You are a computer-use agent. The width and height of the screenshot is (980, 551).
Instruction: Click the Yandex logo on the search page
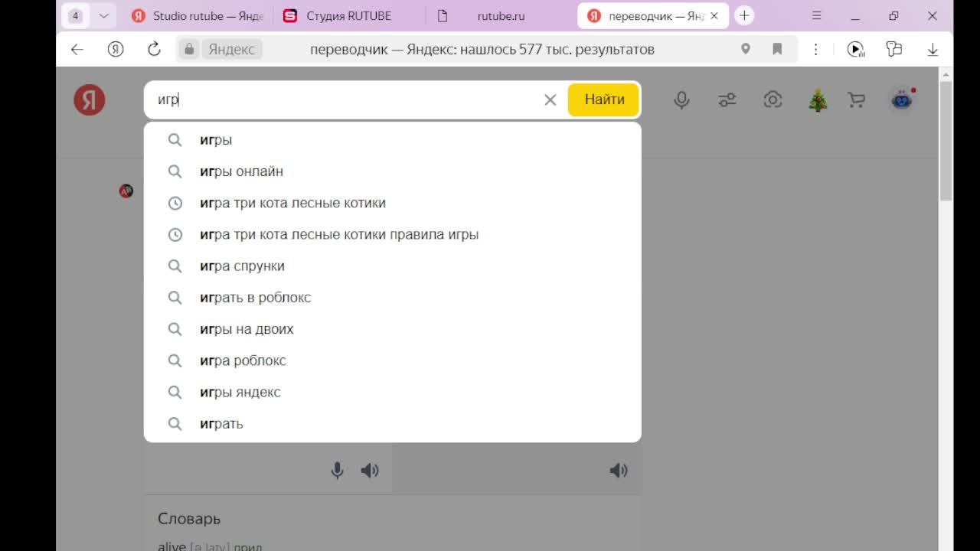click(90, 99)
